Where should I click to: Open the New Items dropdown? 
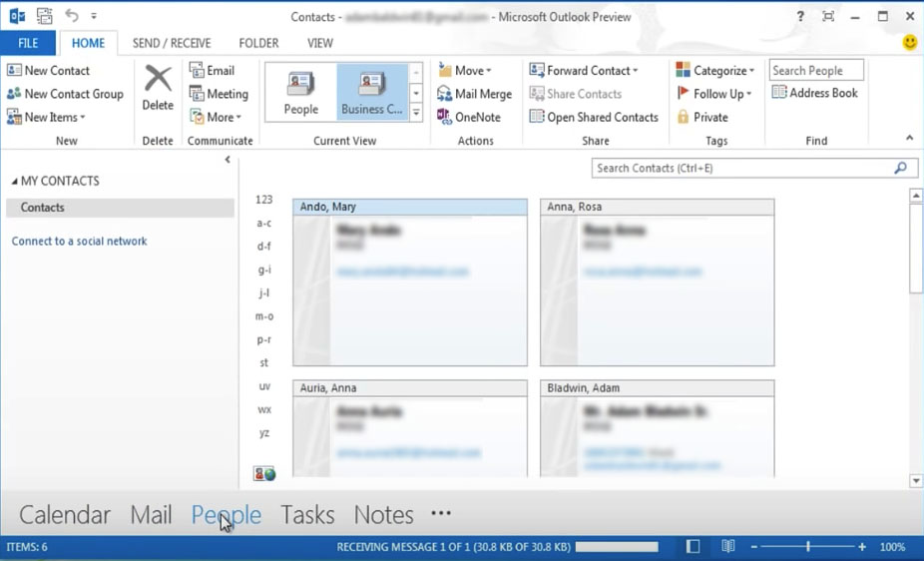(x=46, y=117)
